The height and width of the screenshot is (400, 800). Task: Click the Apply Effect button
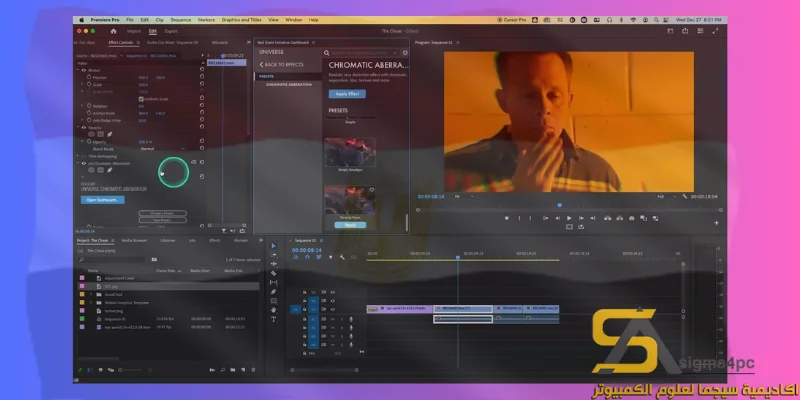[347, 94]
